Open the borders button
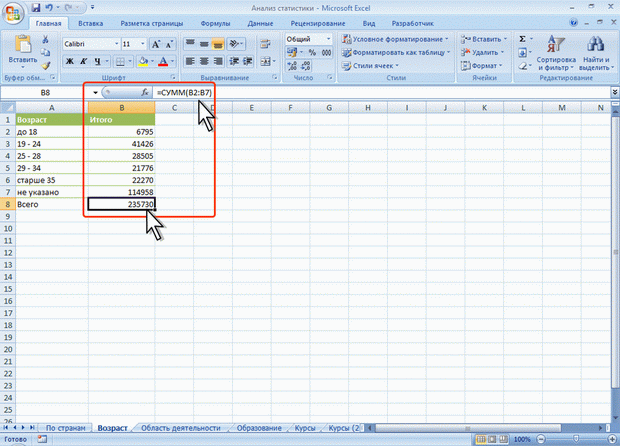This screenshot has width=620, height=446. tap(120, 61)
